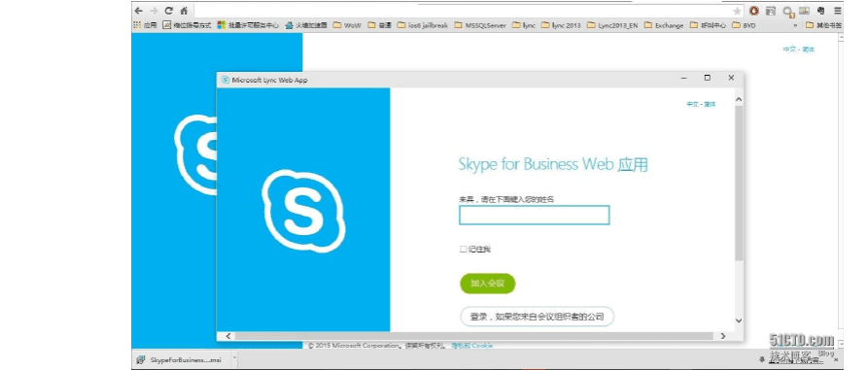Open the bookmark with the colorful Microsoft logo
The width and height of the screenshot is (868, 370).
pos(248,25)
